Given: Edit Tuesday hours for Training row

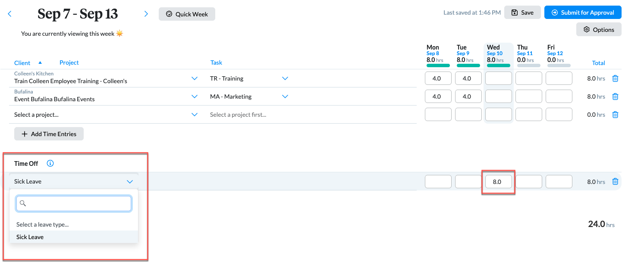Looking at the screenshot, I should (x=468, y=78).
